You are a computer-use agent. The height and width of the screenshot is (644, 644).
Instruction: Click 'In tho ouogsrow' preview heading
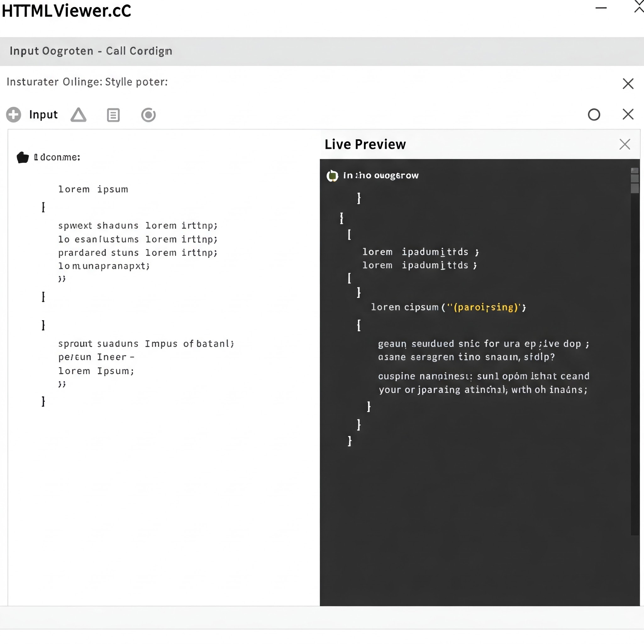point(381,176)
